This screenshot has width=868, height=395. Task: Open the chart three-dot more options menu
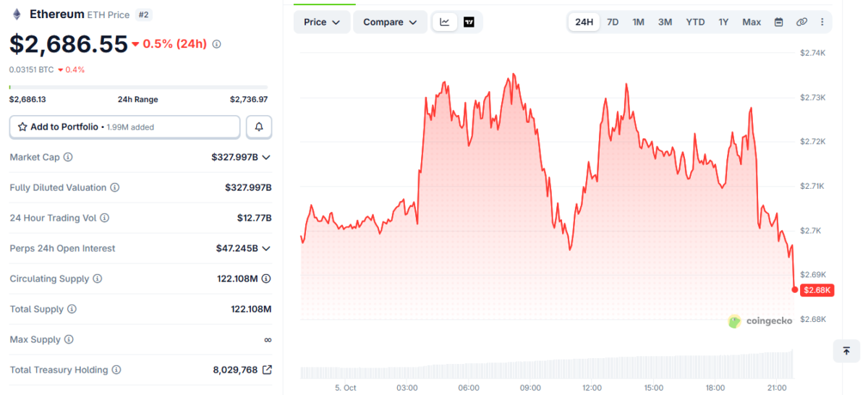pyautogui.click(x=822, y=22)
